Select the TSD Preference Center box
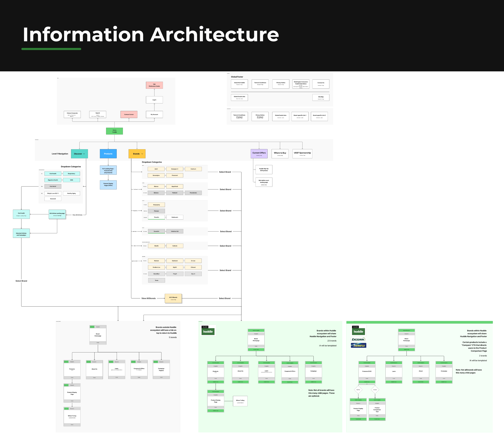This screenshot has width=504, height=444. point(154,85)
